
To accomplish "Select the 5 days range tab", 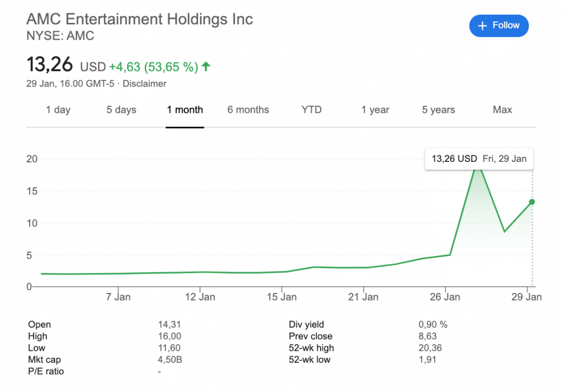I will [121, 110].
